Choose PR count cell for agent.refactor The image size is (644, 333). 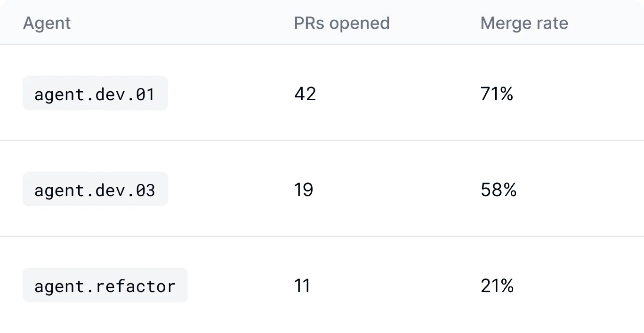coord(302,286)
